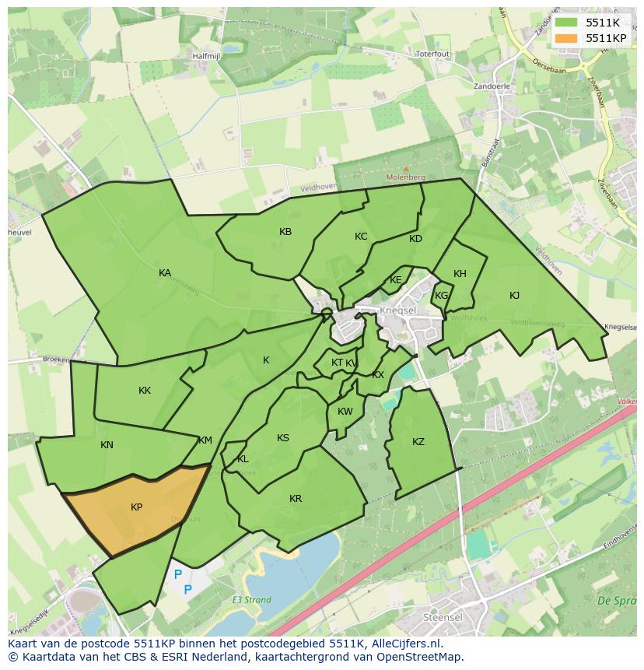This screenshot has height=670, width=644.
Task: Click the orange Molenberg triangle marker
Action: click(x=405, y=168)
